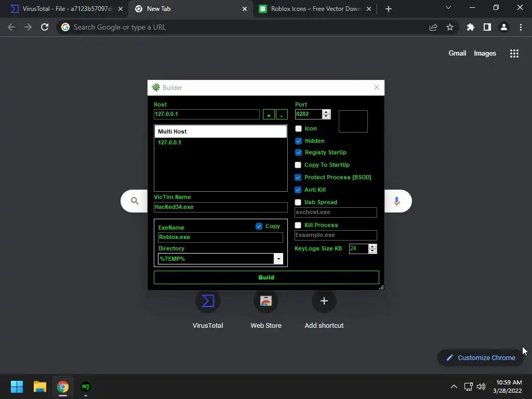The height and width of the screenshot is (399, 532).
Task: Click the minus button beside Host
Action: [x=282, y=114]
